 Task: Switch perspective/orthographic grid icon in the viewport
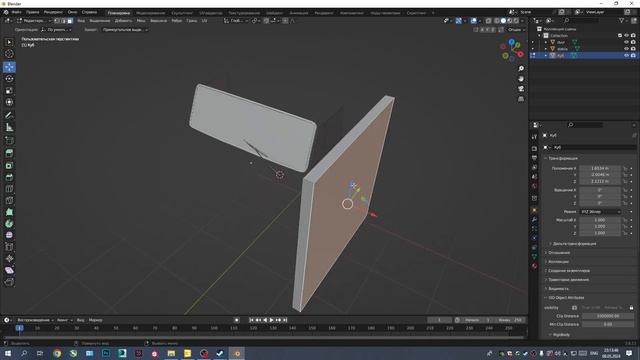pyautogui.click(x=521, y=99)
